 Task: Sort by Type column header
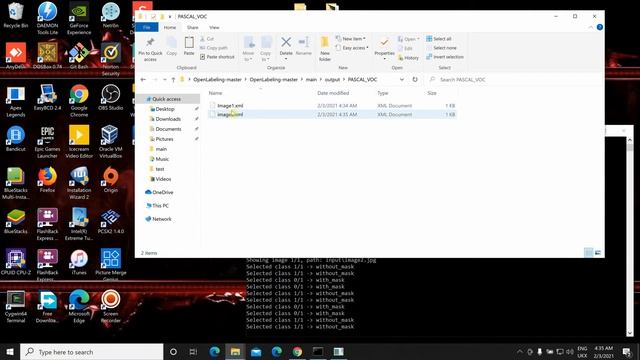coord(382,93)
